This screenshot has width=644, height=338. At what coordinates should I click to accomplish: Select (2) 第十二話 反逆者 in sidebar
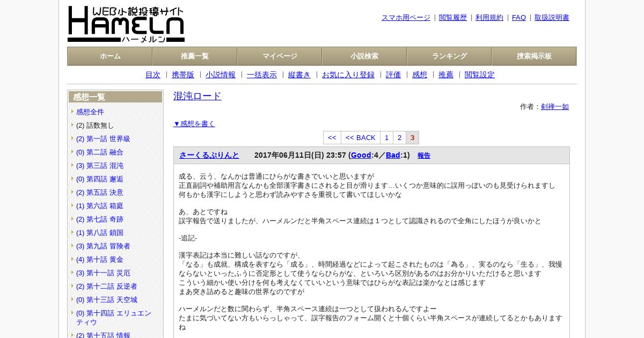tap(107, 286)
